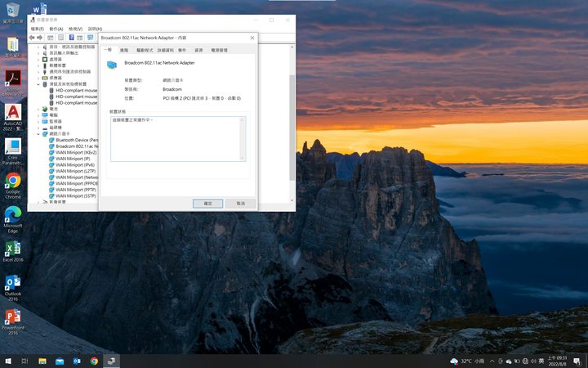Click the back arrow in Device Manager toolbar
Screen dimensions: 588x368
coord(32,38)
